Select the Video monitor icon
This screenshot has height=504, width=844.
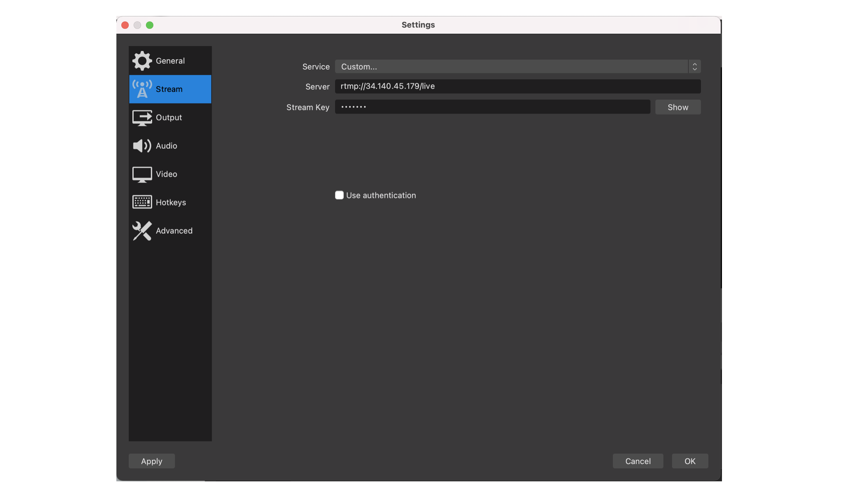click(142, 174)
